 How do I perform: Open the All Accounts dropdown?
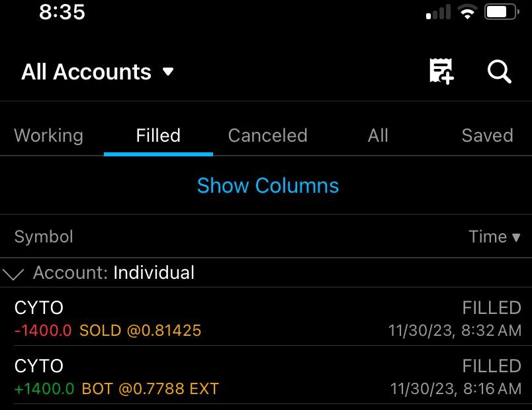coord(97,72)
